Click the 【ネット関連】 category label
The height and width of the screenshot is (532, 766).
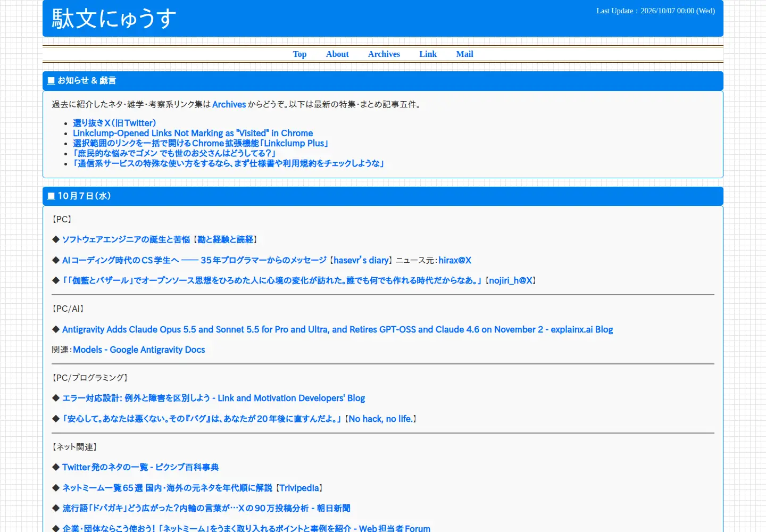click(x=74, y=447)
